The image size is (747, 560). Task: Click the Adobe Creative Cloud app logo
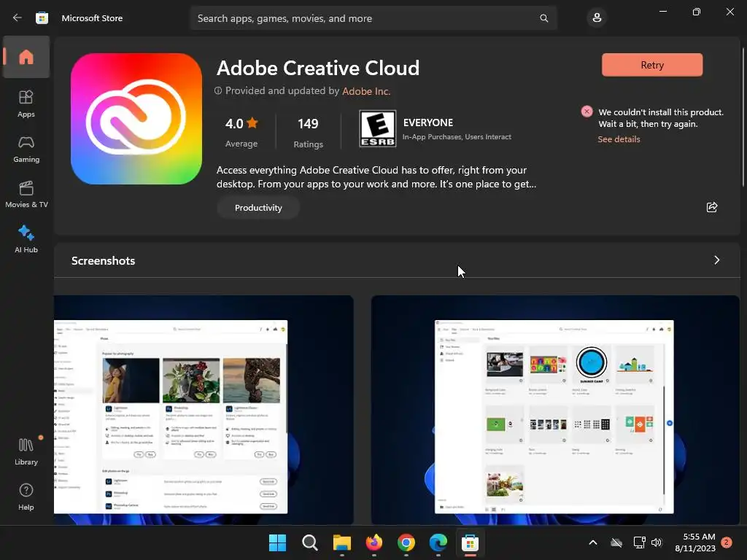click(136, 119)
